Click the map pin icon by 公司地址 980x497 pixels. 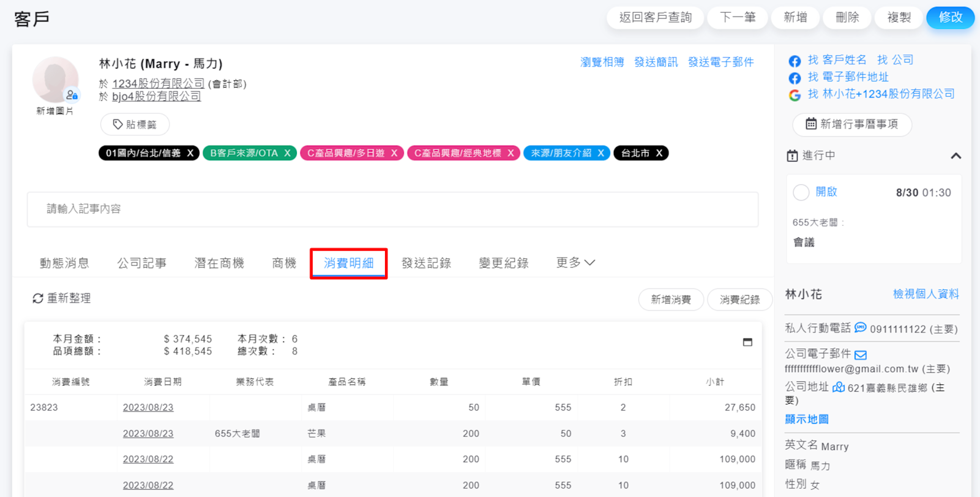[x=838, y=387]
